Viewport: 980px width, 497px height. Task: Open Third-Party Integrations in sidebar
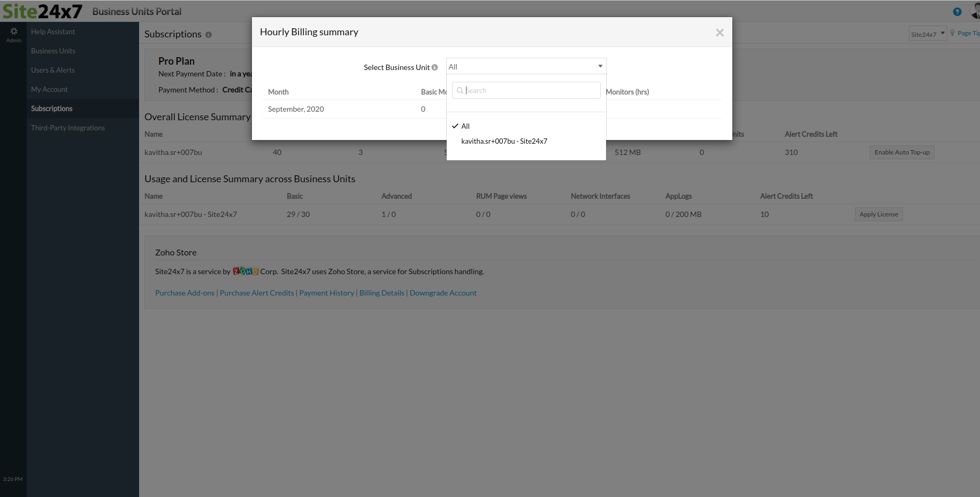click(x=68, y=128)
